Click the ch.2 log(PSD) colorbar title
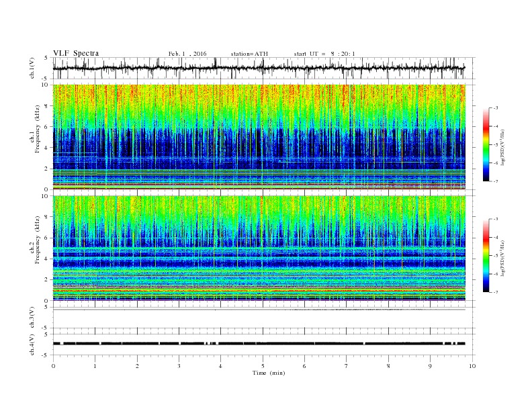The image size is (532, 411). [504, 258]
